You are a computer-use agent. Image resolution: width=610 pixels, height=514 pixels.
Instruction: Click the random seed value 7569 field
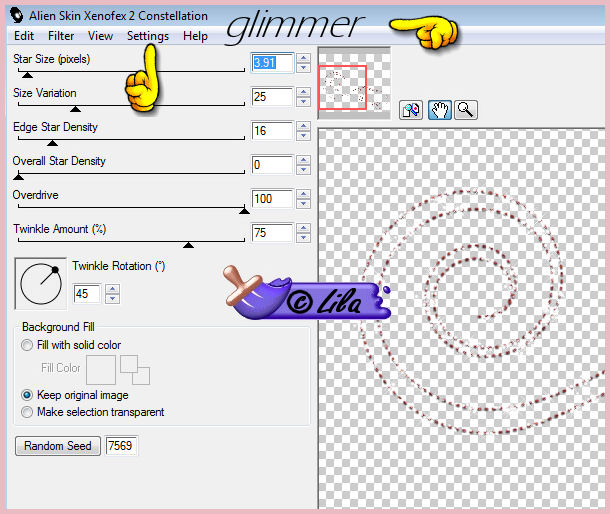point(121,446)
